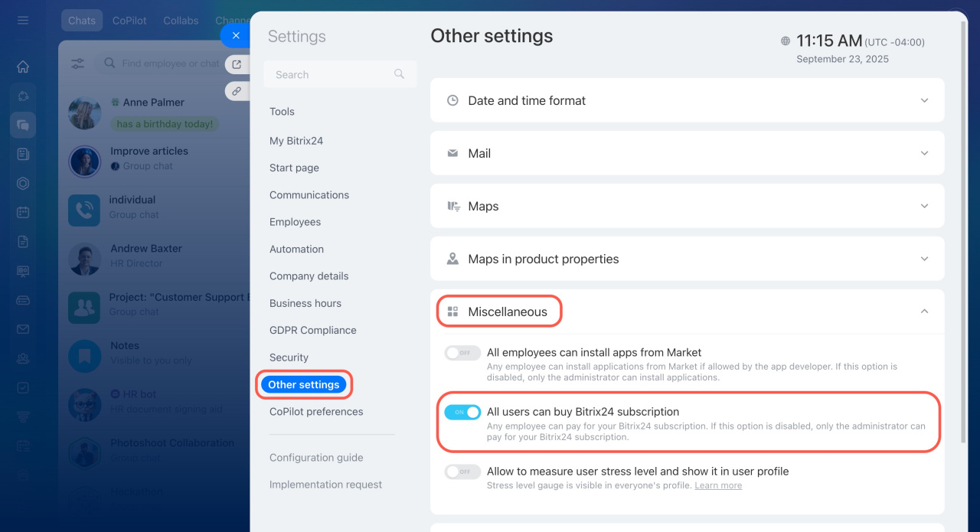Open the hamburger menu icon
Screen dimensions: 980x532
23,20
